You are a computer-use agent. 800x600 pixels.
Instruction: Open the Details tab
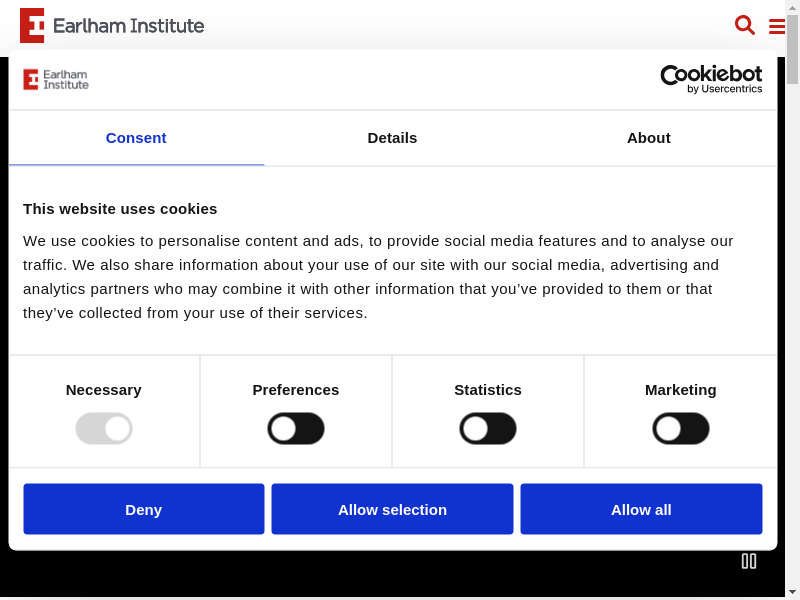coord(392,138)
